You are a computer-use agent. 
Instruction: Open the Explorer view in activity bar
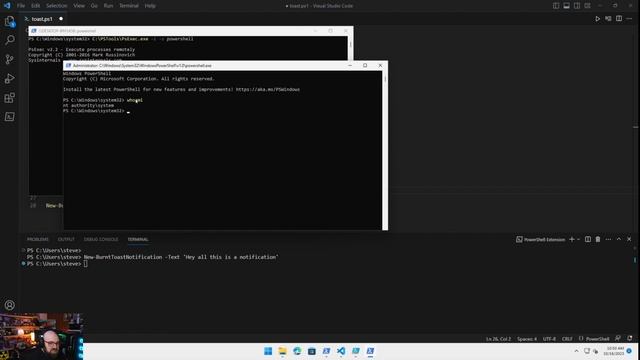9,21
